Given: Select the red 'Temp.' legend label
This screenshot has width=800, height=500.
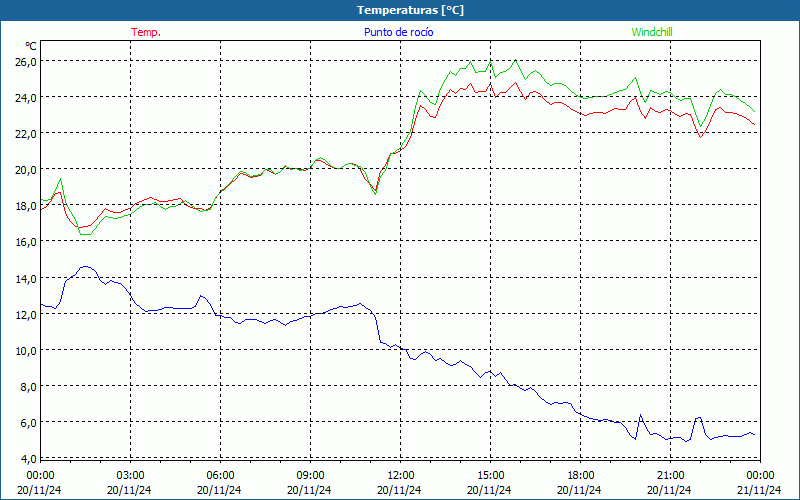Looking at the screenshot, I should [x=146, y=32].
